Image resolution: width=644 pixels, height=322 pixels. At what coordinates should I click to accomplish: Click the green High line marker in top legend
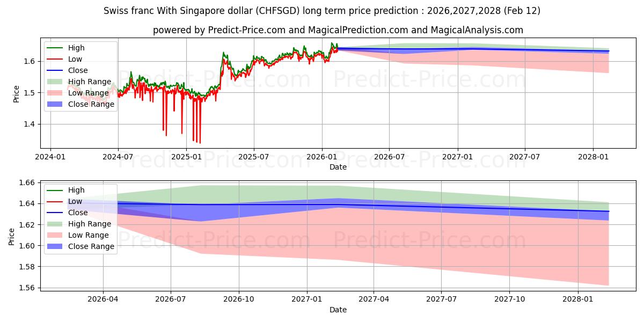56,48
